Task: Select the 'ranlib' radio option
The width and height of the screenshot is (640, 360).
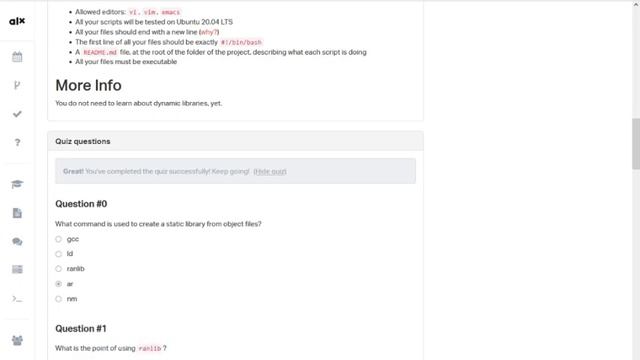Action: (58, 269)
